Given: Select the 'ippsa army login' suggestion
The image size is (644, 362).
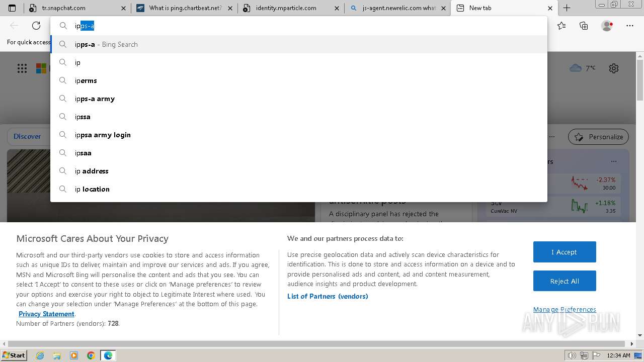Looking at the screenshot, I should pos(299,135).
